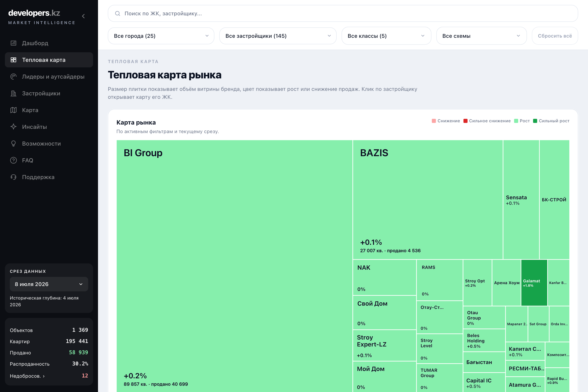588x392 pixels.
Task: Select the Sat Group tile
Action: (x=539, y=324)
